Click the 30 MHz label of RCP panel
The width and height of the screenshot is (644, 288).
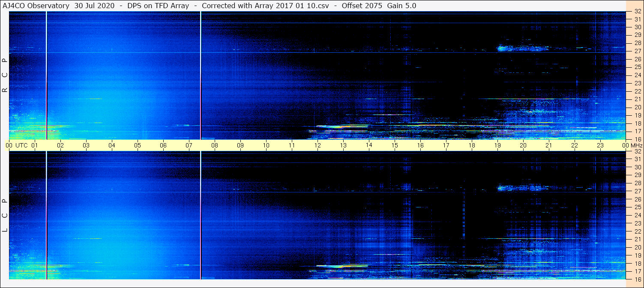638,27
